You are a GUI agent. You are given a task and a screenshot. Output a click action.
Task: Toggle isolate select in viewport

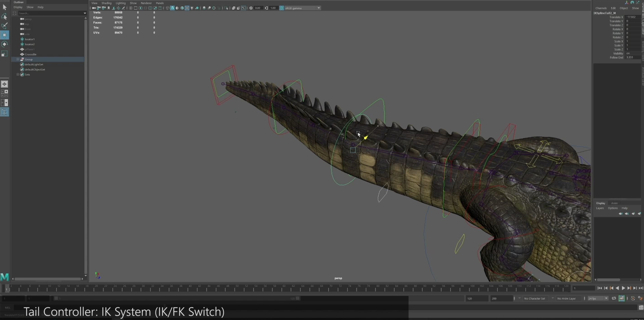click(226, 8)
